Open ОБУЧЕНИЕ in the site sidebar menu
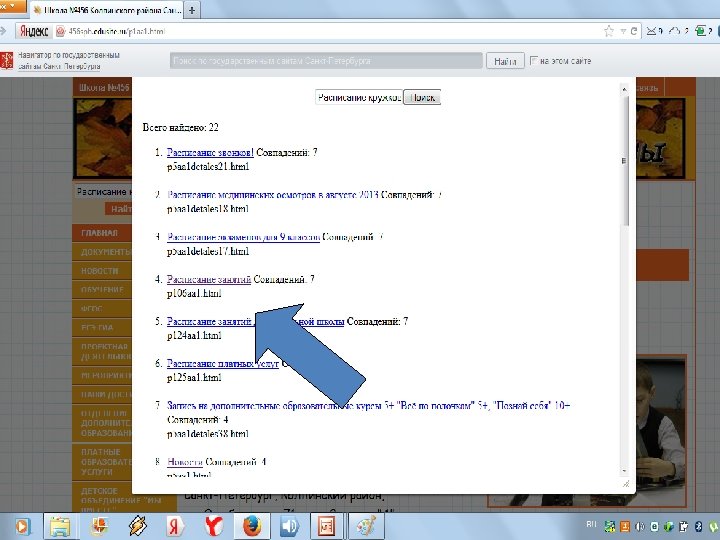 click(x=102, y=290)
